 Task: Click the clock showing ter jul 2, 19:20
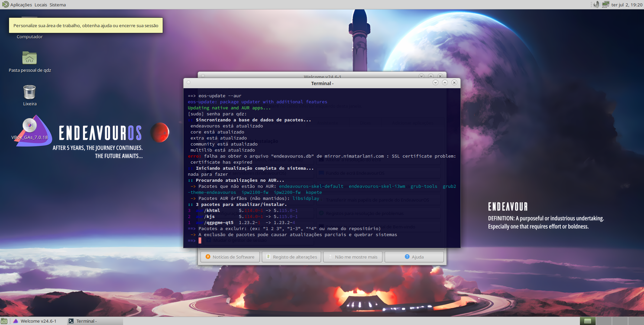click(627, 5)
